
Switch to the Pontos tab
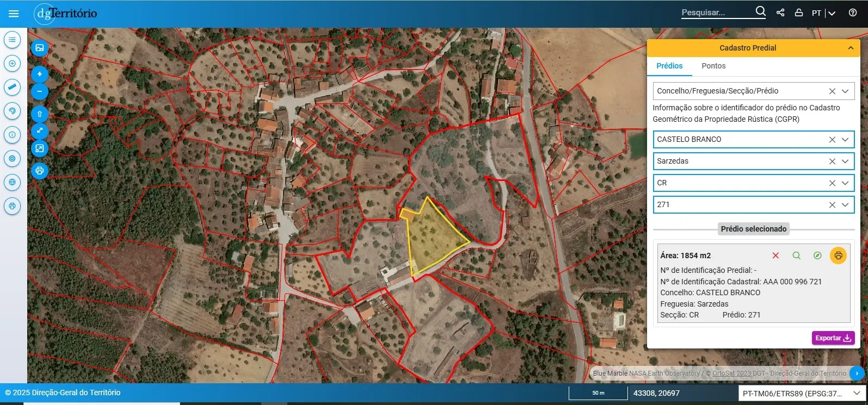tap(713, 66)
